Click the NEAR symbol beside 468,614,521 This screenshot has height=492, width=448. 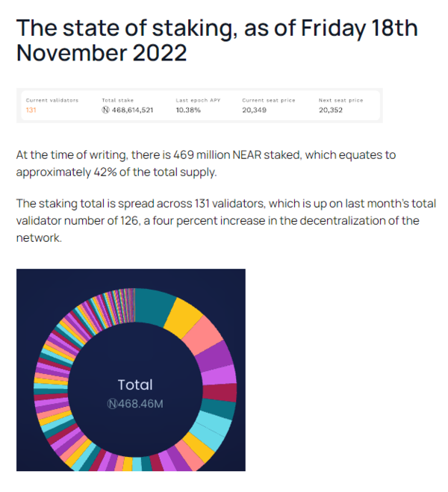[x=105, y=110]
